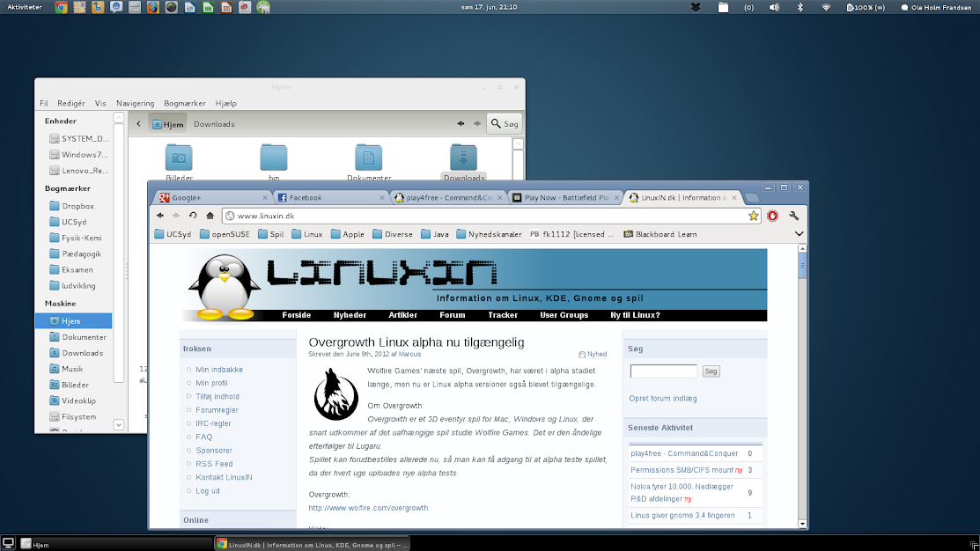980x551 pixels.
Task: Select Lenovo_Re... drive in sidebar
Action: pyautogui.click(x=78, y=171)
